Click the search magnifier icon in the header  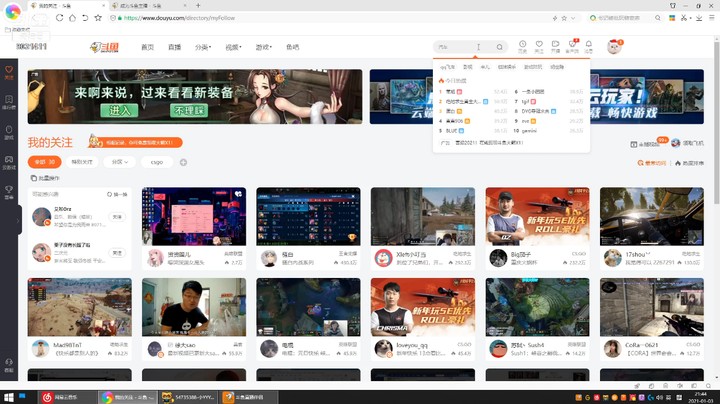click(x=500, y=47)
